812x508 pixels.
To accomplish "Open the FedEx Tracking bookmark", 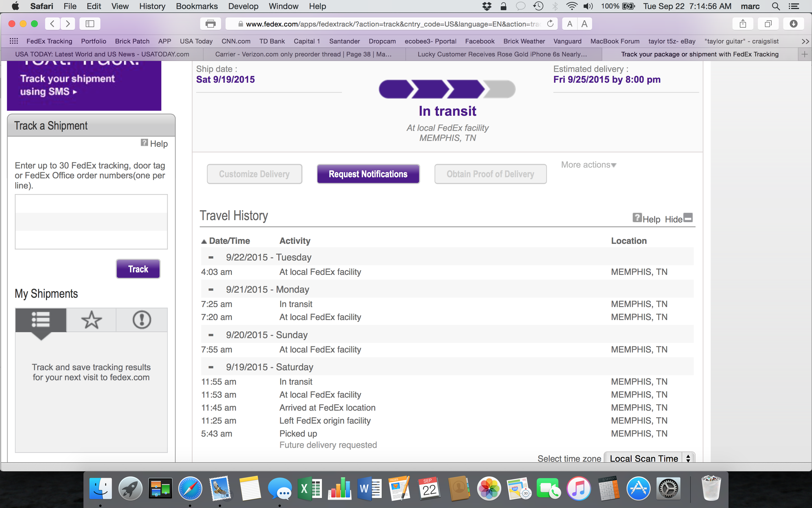I will 49,41.
